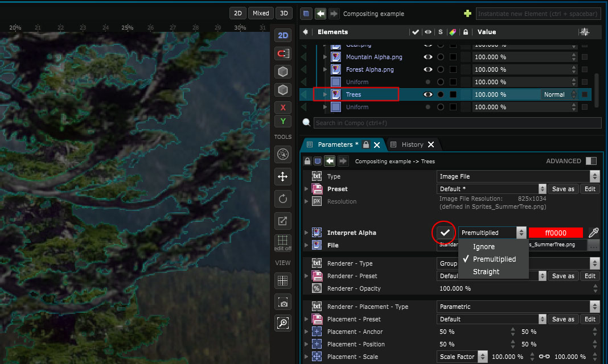Select the Scale tool icon

pyautogui.click(x=283, y=221)
